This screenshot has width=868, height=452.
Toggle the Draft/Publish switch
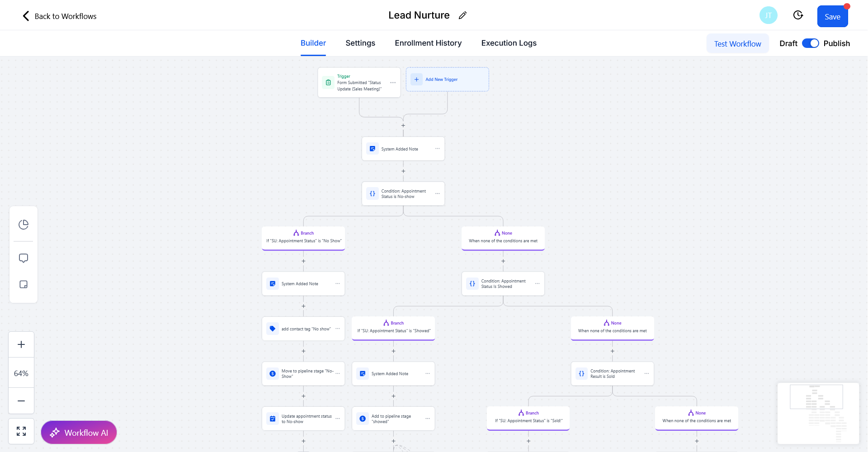(810, 43)
